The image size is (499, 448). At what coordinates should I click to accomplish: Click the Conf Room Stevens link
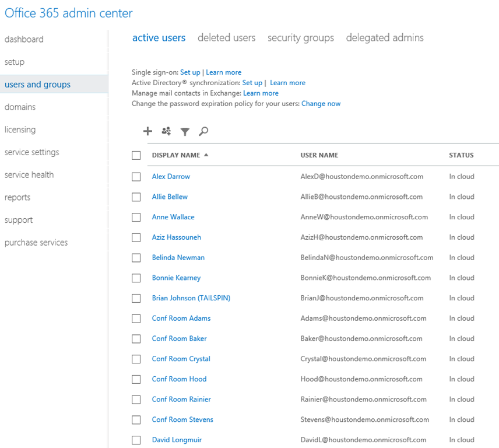[182, 419]
